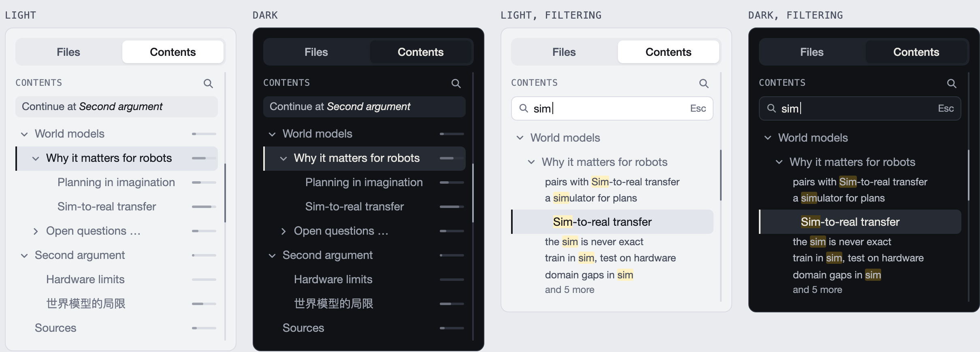Screen dimensions: 980x352
Task: Click search icon in LIGHT, FILTERING contents header
Action: 704,83
